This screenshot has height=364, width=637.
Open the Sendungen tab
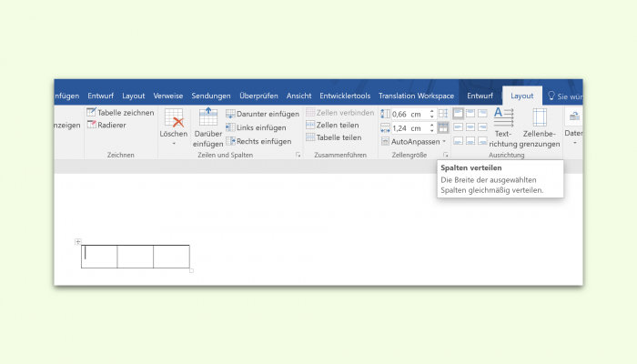point(211,96)
